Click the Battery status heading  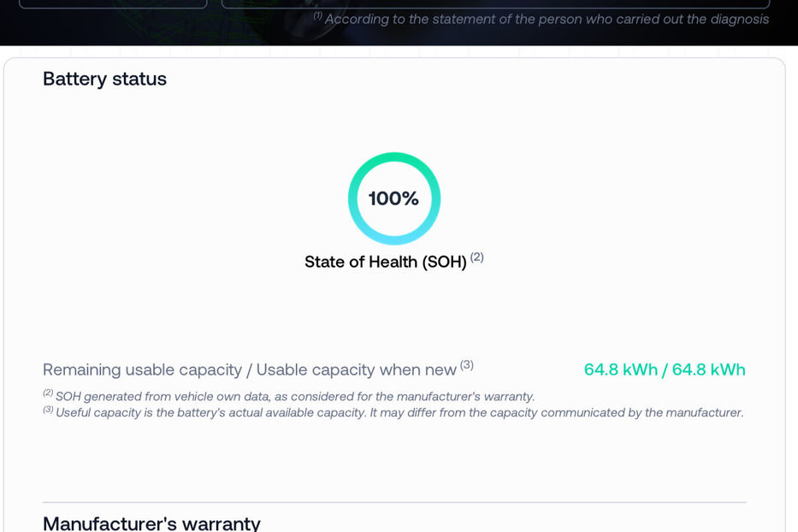pyautogui.click(x=104, y=80)
